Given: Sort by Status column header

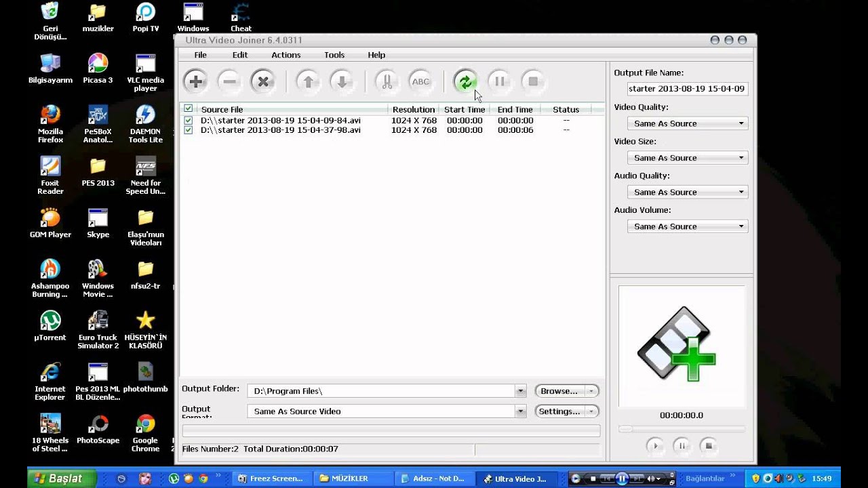Looking at the screenshot, I should click(x=566, y=109).
